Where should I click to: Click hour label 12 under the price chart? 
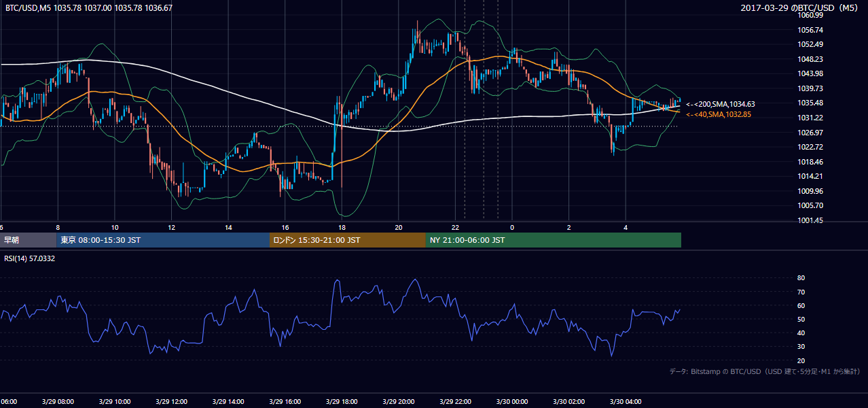click(171, 228)
